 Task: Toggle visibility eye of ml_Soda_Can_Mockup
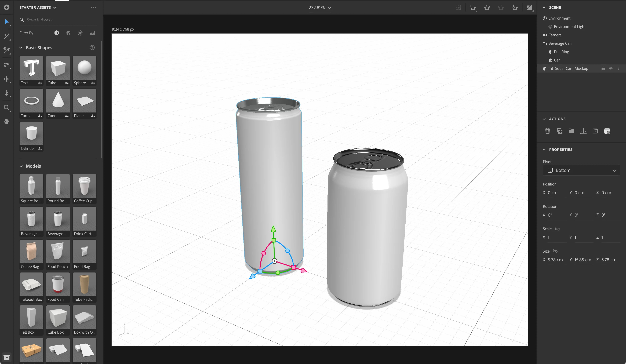pyautogui.click(x=611, y=68)
